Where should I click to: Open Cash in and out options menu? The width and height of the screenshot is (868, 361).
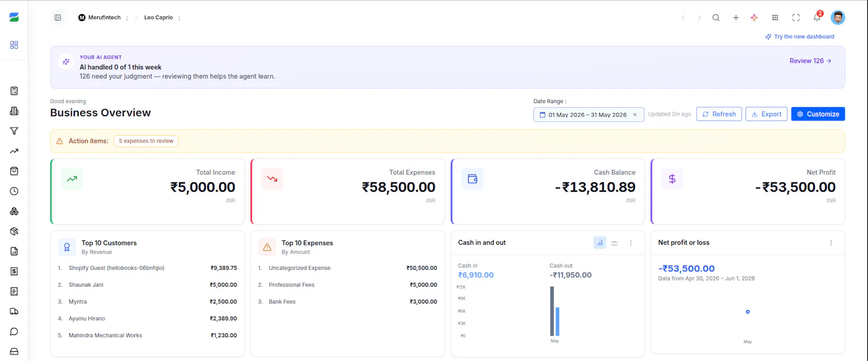[x=630, y=243]
